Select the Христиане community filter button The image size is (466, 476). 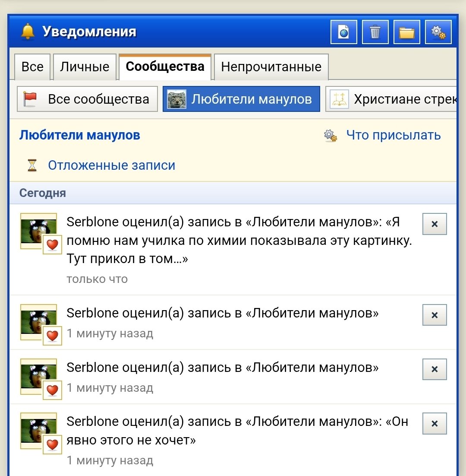pos(391,99)
